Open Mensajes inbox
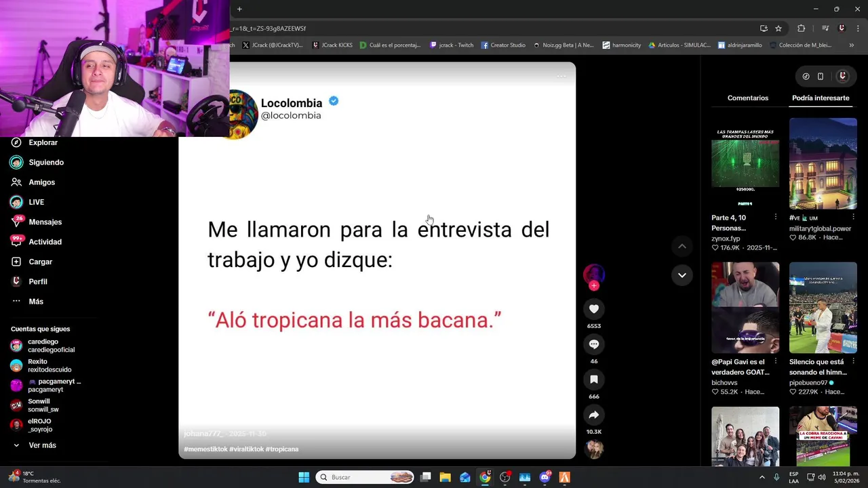The height and width of the screenshot is (488, 868). (x=36, y=222)
